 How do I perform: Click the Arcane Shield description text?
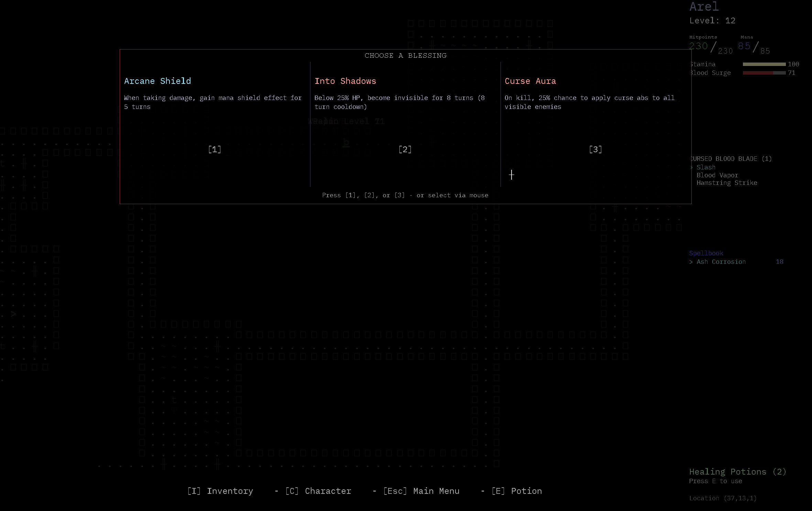(x=213, y=102)
